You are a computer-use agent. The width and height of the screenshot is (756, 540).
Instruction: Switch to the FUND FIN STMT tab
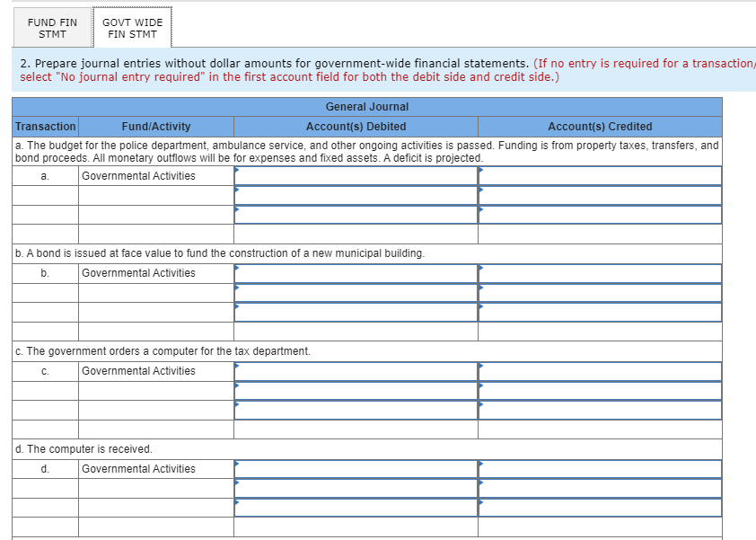point(52,28)
